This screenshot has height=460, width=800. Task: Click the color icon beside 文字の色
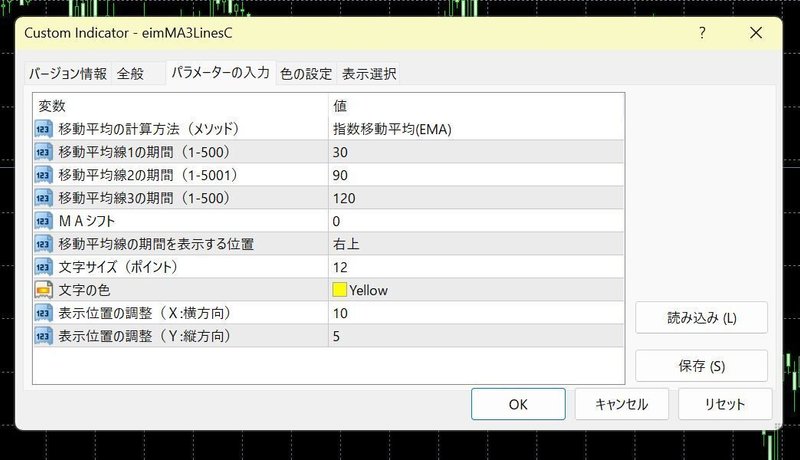(43, 290)
